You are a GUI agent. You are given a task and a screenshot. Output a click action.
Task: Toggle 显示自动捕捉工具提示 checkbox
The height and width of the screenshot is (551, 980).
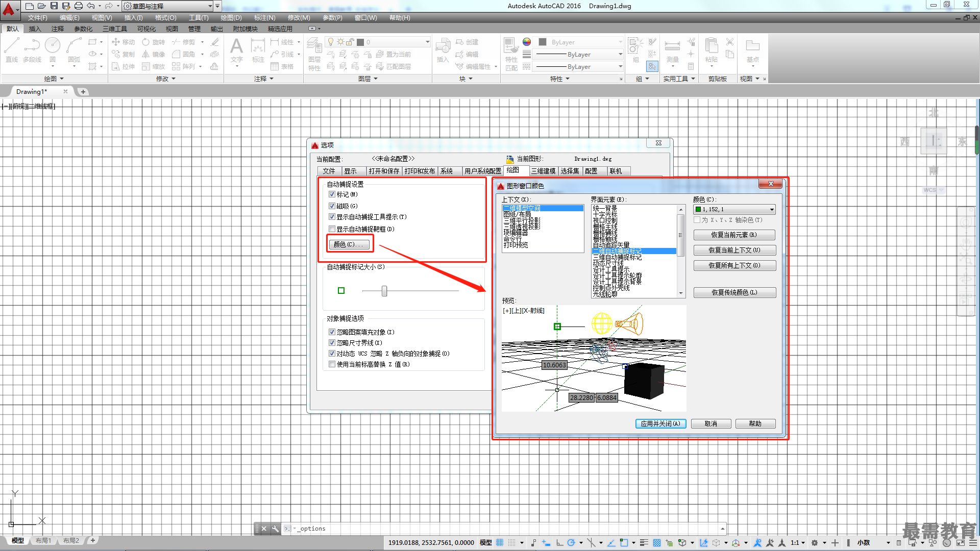pyautogui.click(x=332, y=217)
